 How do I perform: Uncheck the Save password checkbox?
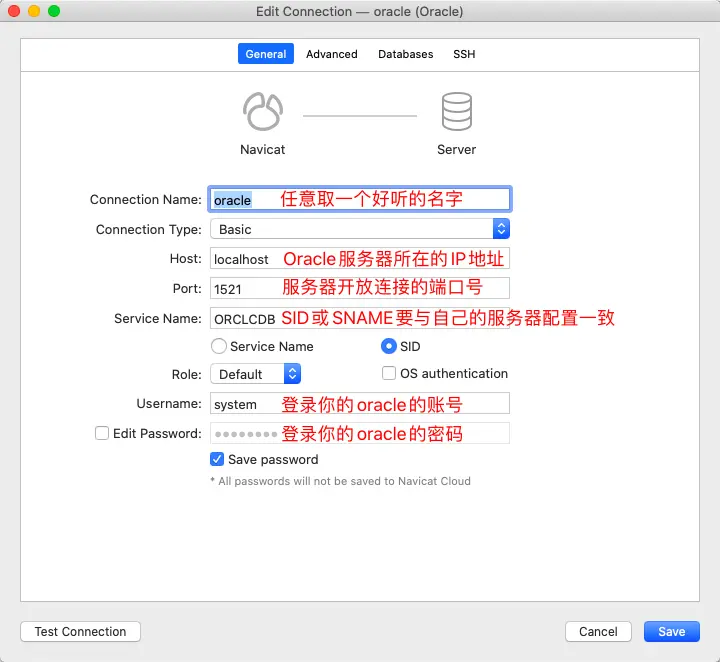tap(217, 459)
